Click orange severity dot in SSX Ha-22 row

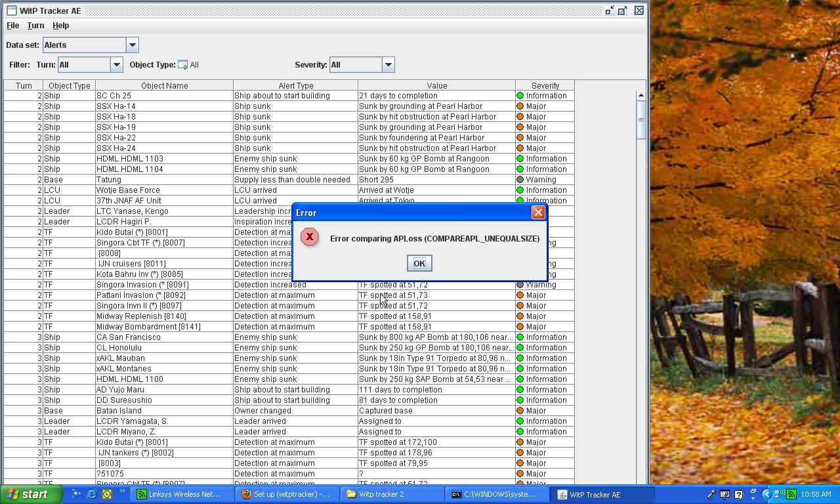pyautogui.click(x=520, y=138)
